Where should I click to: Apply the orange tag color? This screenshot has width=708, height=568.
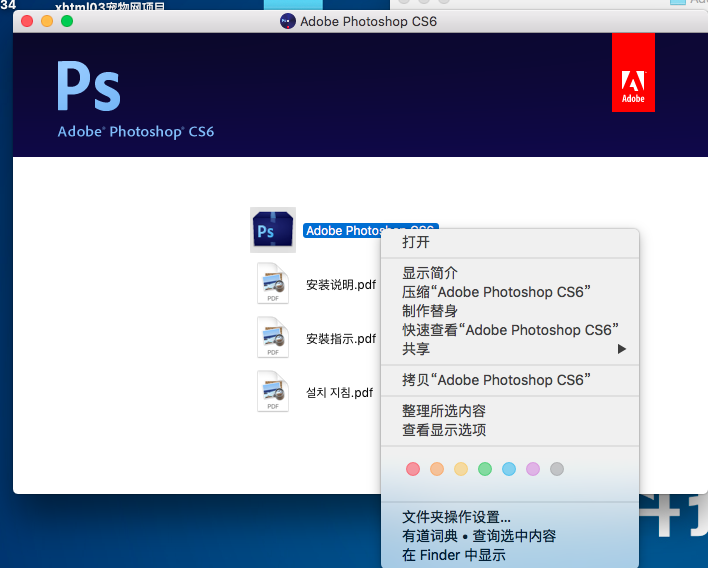pos(437,469)
